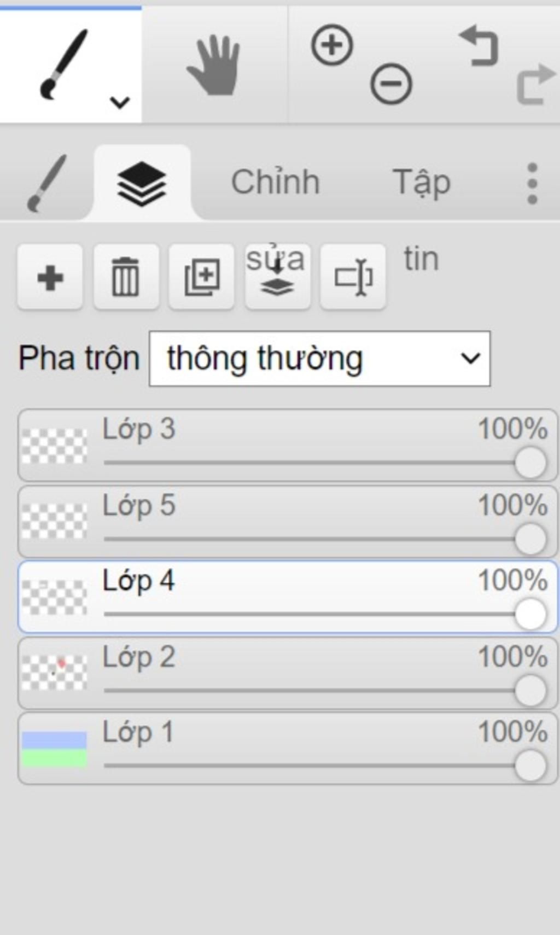Undo the last action
Screen dimensions: 560x935
point(479,46)
